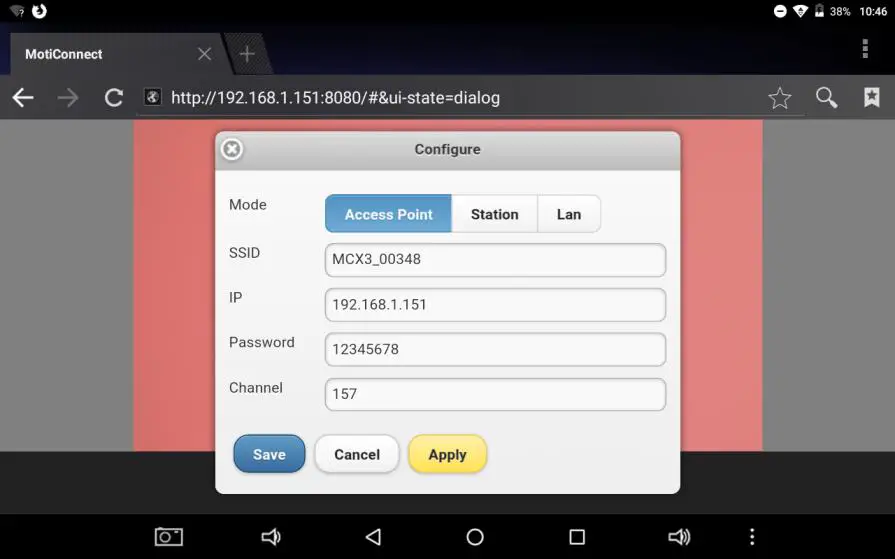Click the Channel input field
Screen dimensions: 895x559
(495, 395)
